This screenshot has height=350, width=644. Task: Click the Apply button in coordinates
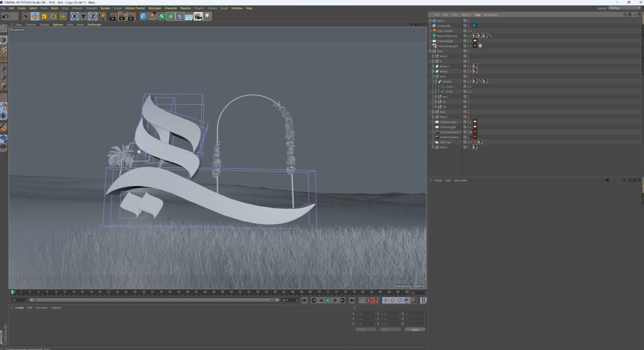coord(415,329)
